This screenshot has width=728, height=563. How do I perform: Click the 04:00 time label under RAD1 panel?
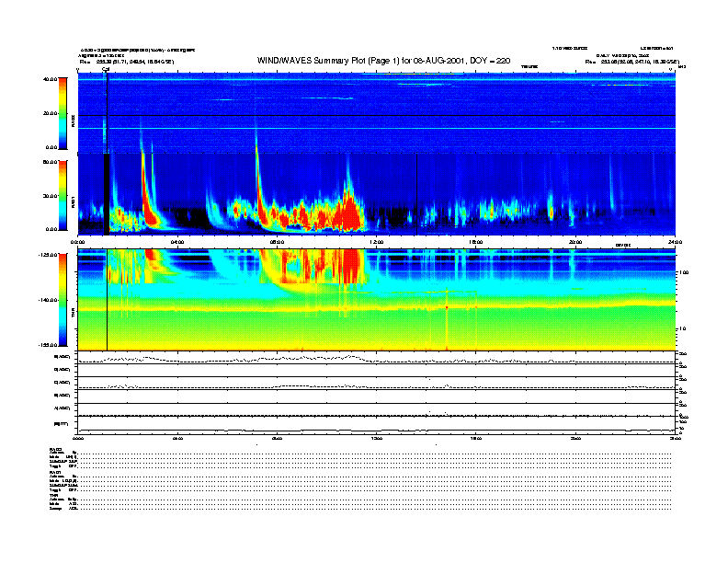point(177,242)
